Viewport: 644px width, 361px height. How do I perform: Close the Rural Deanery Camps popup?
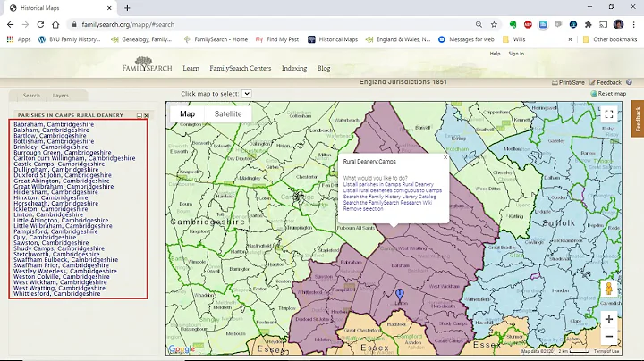coord(445,157)
